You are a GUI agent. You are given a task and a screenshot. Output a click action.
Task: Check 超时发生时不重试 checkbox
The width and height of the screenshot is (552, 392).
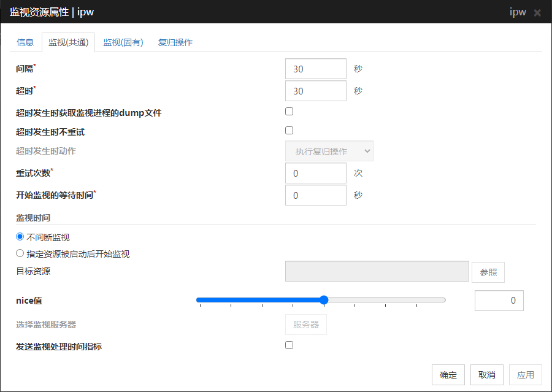point(289,131)
